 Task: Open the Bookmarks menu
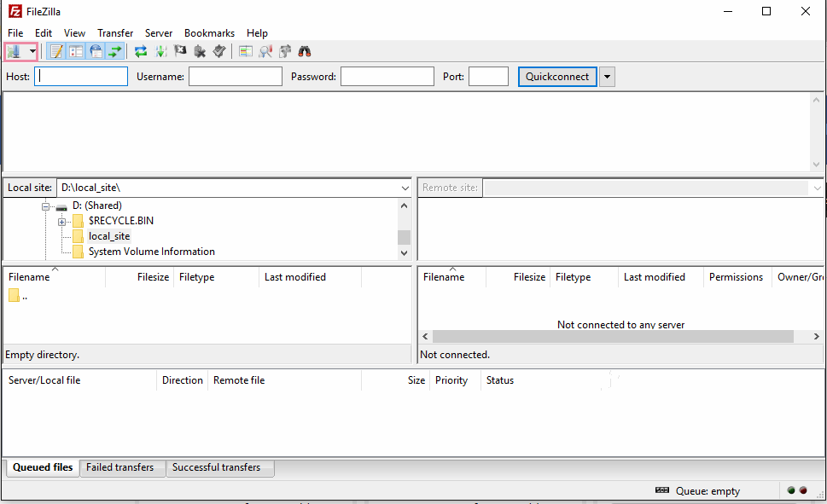coord(209,32)
